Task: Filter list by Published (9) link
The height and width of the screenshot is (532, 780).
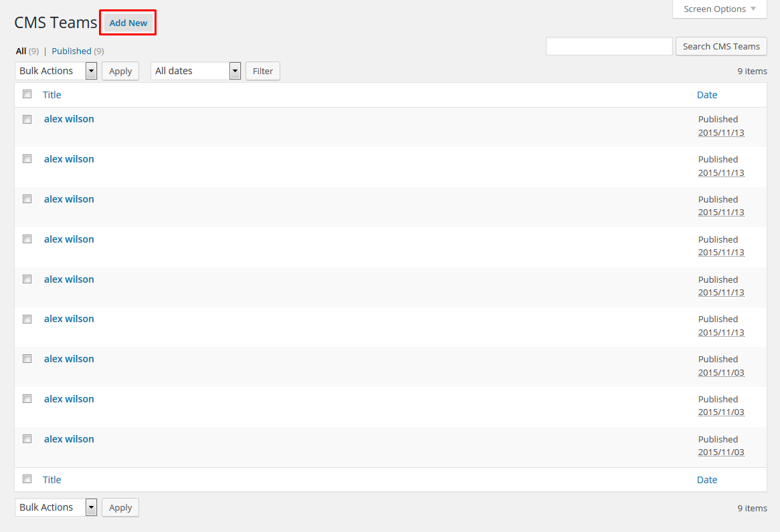Action: (78, 51)
